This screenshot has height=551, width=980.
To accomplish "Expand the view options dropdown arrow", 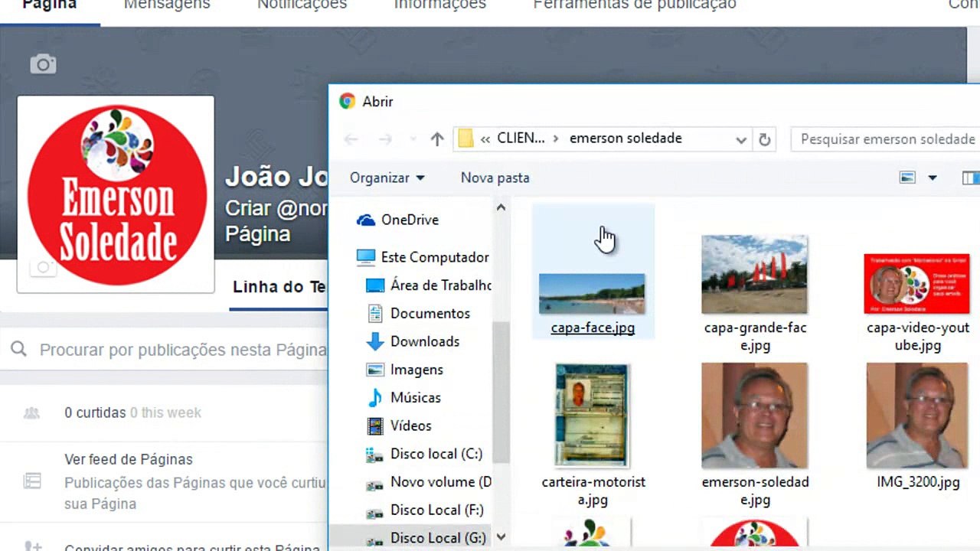I will [x=933, y=178].
